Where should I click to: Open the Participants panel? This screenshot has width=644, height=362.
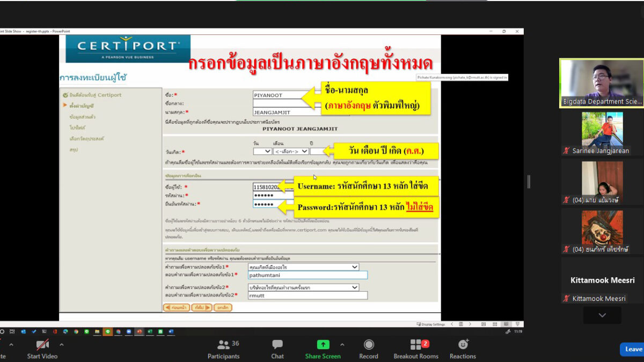pyautogui.click(x=223, y=349)
